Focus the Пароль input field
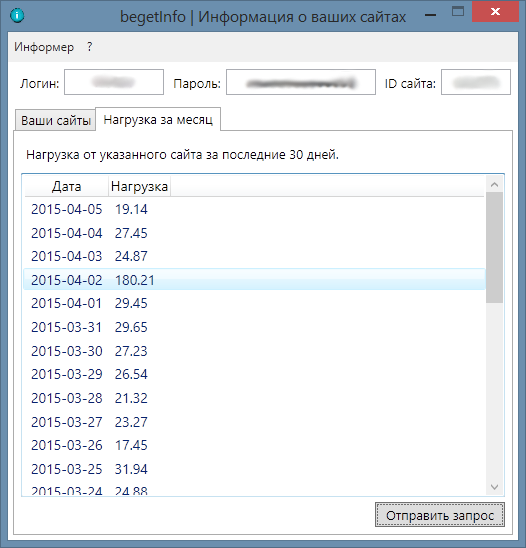This screenshot has width=526, height=548. point(301,82)
